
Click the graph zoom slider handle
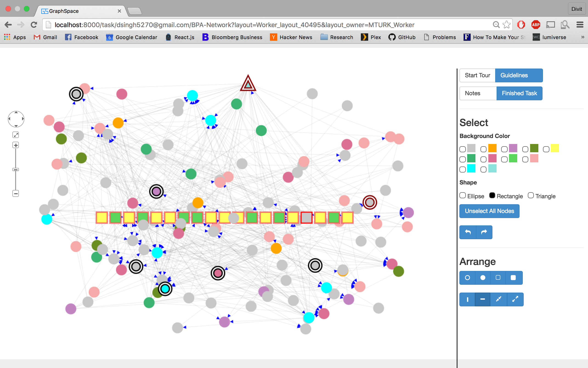point(16,170)
